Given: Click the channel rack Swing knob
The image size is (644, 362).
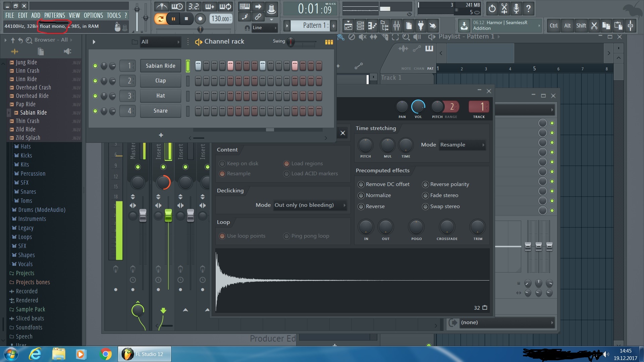Looking at the screenshot, I should pos(290,42).
